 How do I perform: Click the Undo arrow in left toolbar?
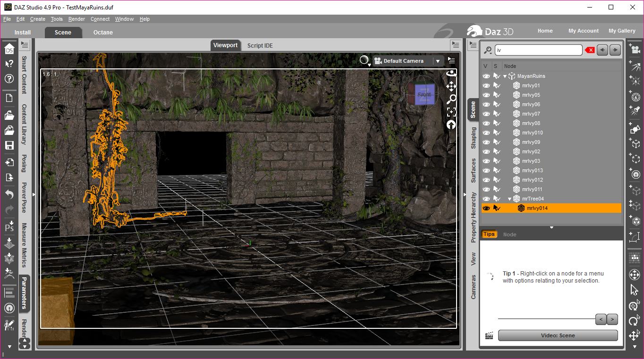point(9,194)
